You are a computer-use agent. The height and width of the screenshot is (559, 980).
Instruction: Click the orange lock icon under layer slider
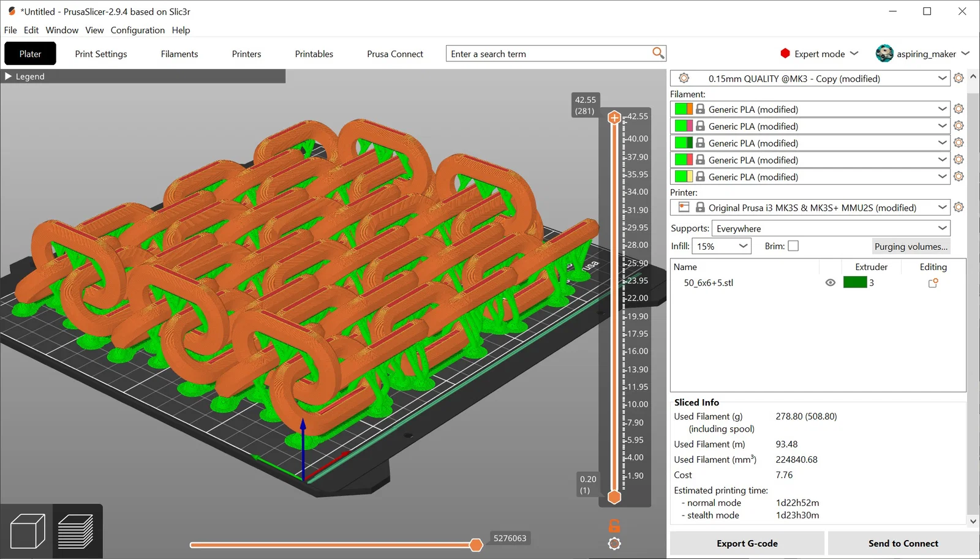(614, 525)
